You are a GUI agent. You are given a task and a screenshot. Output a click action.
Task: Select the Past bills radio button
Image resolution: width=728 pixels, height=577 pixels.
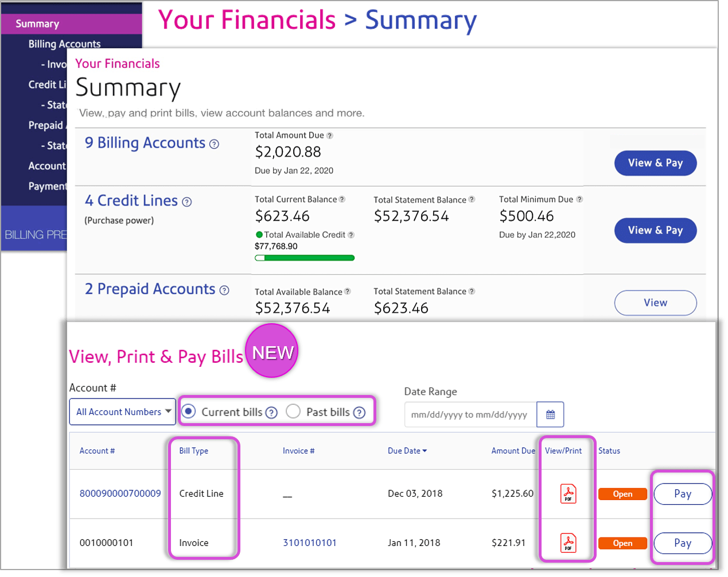click(293, 411)
